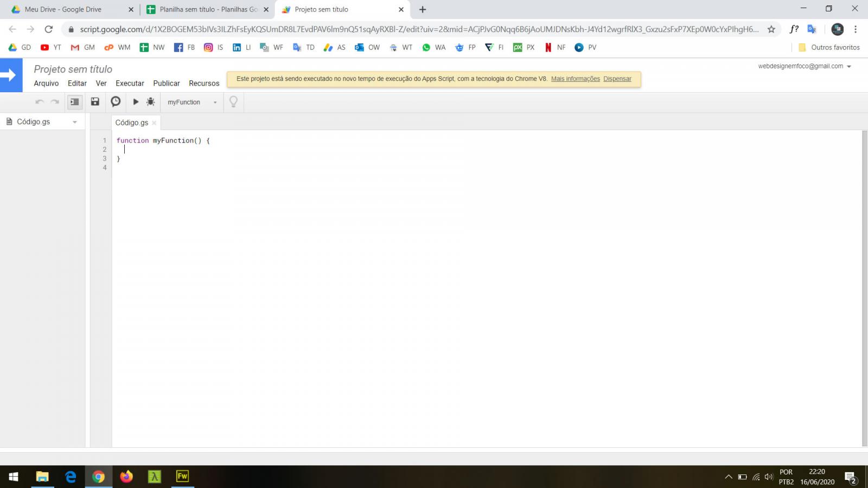
Task: Open the Código.gs file options arrow in sidebar
Action: point(75,122)
